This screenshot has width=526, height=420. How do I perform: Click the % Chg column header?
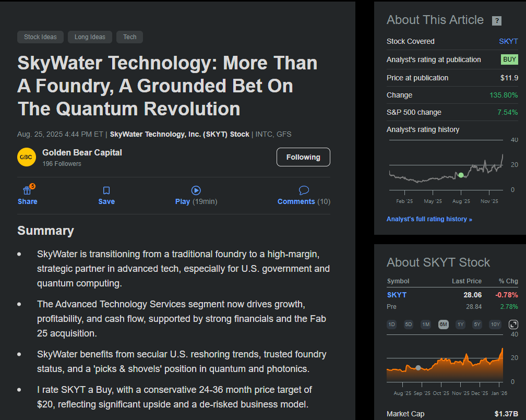(508, 281)
